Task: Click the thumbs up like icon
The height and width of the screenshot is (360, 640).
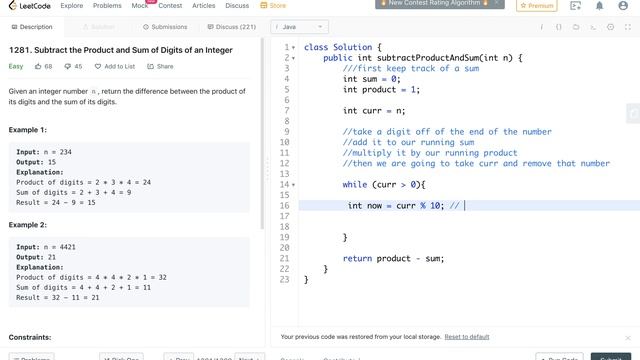Action: [38, 66]
